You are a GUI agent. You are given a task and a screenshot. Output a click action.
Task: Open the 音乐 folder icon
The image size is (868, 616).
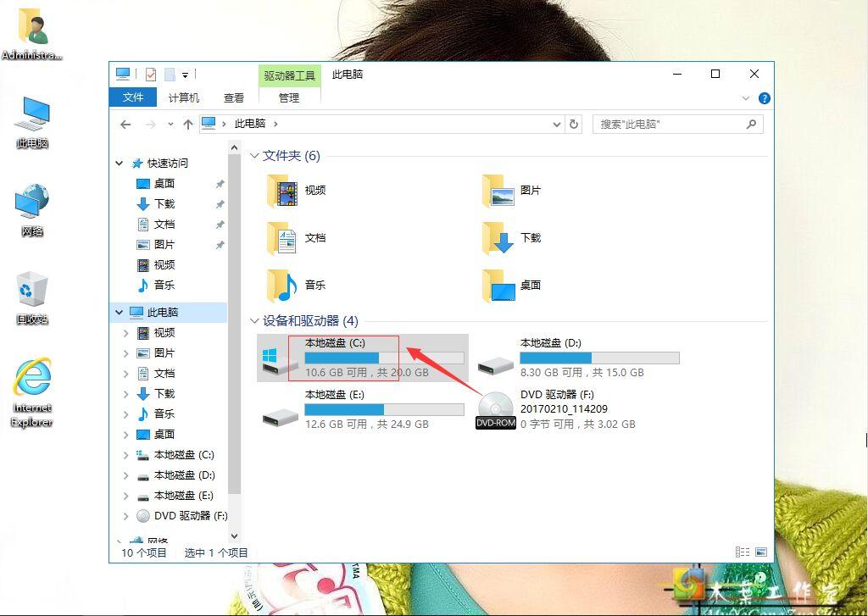coord(283,286)
